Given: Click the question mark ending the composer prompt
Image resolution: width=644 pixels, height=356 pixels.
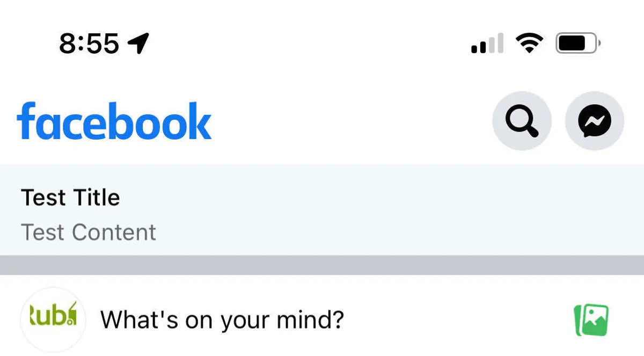Looking at the screenshot, I should pos(336,320).
